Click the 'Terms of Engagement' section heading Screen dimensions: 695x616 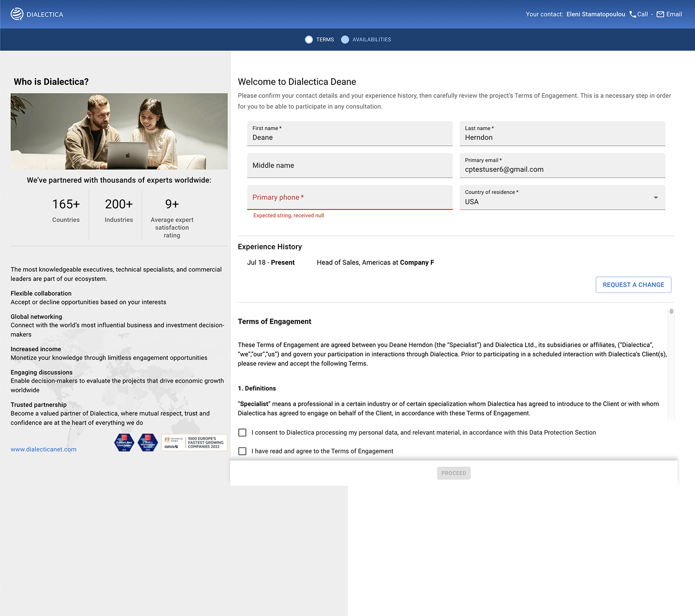pos(275,321)
